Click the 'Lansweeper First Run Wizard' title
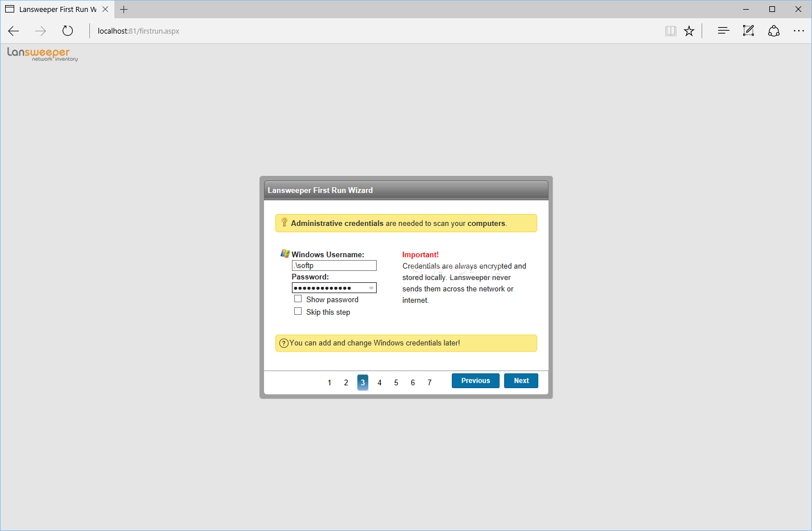Image resolution: width=812 pixels, height=531 pixels. tap(320, 191)
